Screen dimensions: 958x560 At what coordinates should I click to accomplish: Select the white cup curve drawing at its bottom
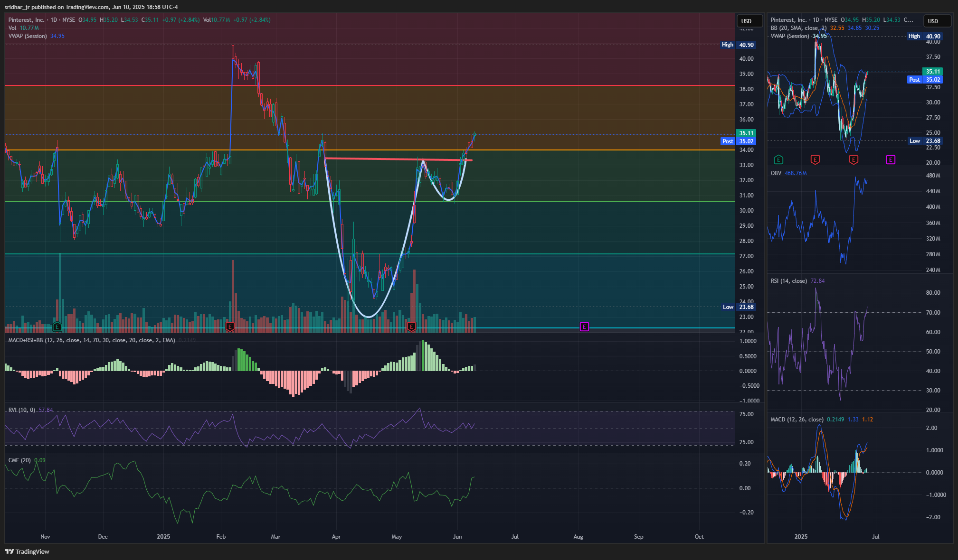(368, 316)
